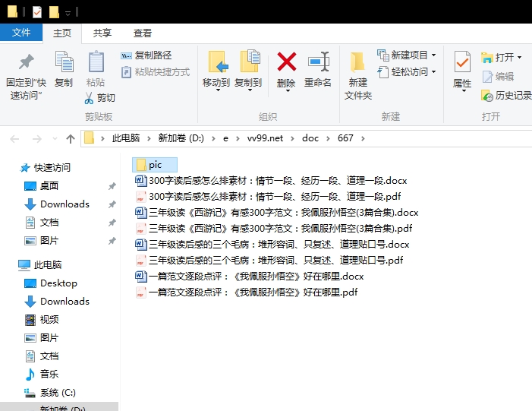This screenshot has width=532, height=411.
Task: Open Desktop under This PC
Action: [51, 283]
